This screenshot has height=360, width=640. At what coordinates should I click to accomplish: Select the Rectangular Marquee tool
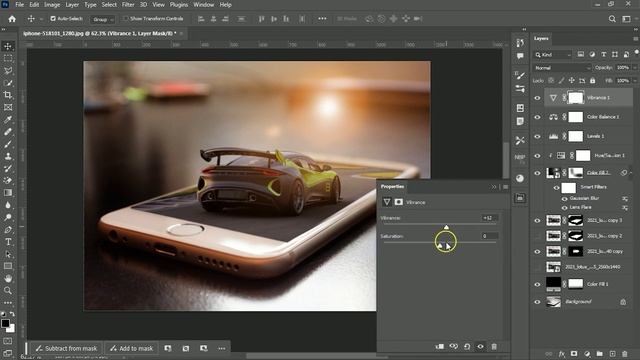8,58
